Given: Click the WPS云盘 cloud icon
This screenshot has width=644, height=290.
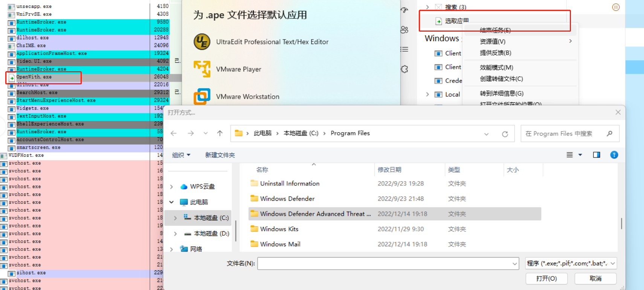Looking at the screenshot, I should coord(184,186).
